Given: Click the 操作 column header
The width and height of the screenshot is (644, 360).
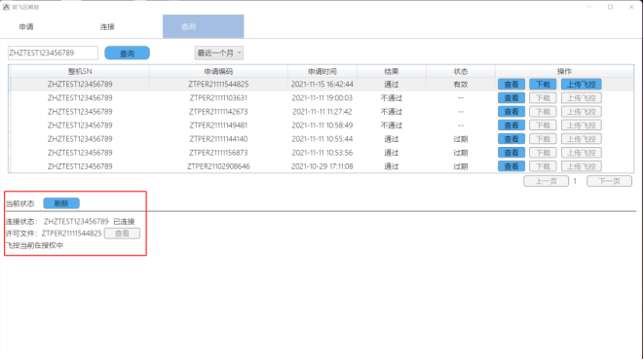Looking at the screenshot, I should click(x=564, y=71).
